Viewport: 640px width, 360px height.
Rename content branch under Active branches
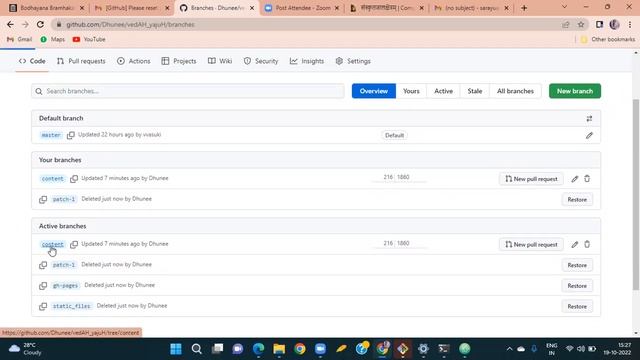pyautogui.click(x=575, y=244)
